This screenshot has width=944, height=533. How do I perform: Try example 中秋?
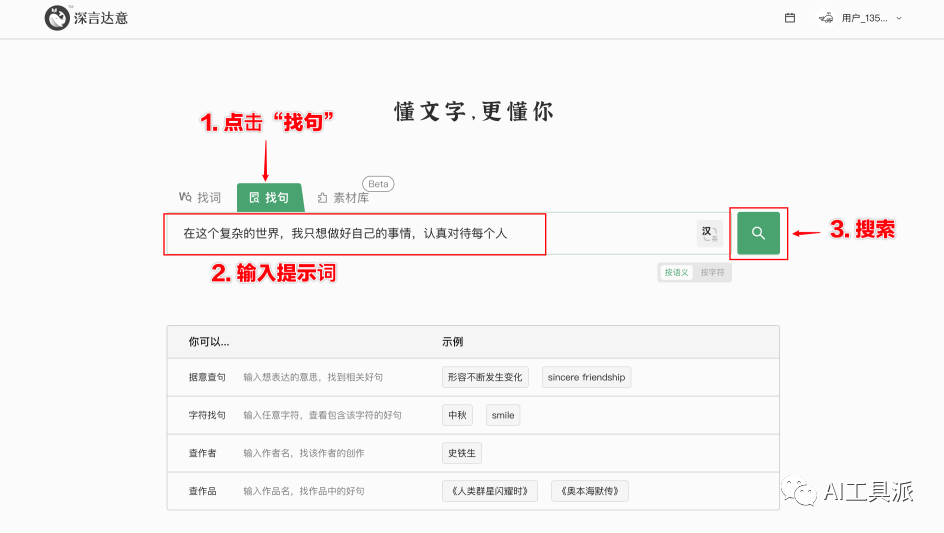tap(458, 415)
